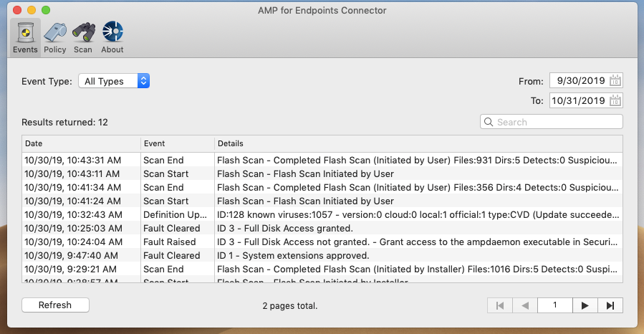
Task: Open the From date calendar picker
Action: tap(615, 80)
